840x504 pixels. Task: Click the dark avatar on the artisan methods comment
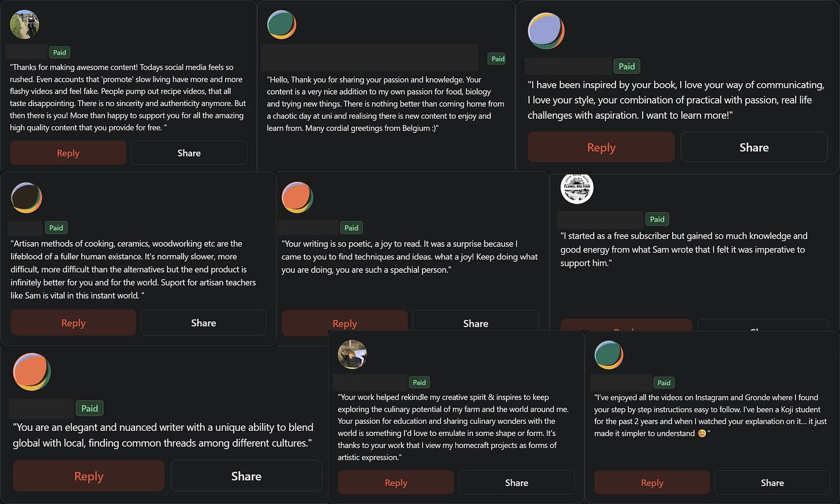click(27, 198)
